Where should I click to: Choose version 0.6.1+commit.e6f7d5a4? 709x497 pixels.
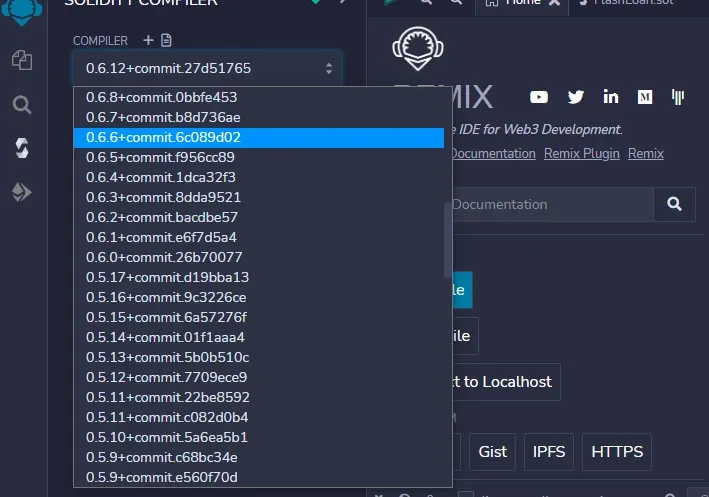(x=259, y=237)
